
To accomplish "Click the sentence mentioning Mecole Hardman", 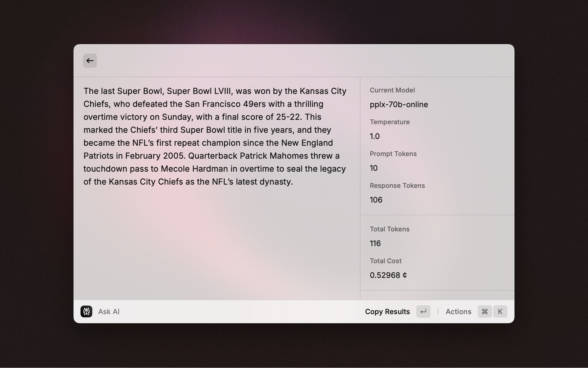I will pos(215,169).
